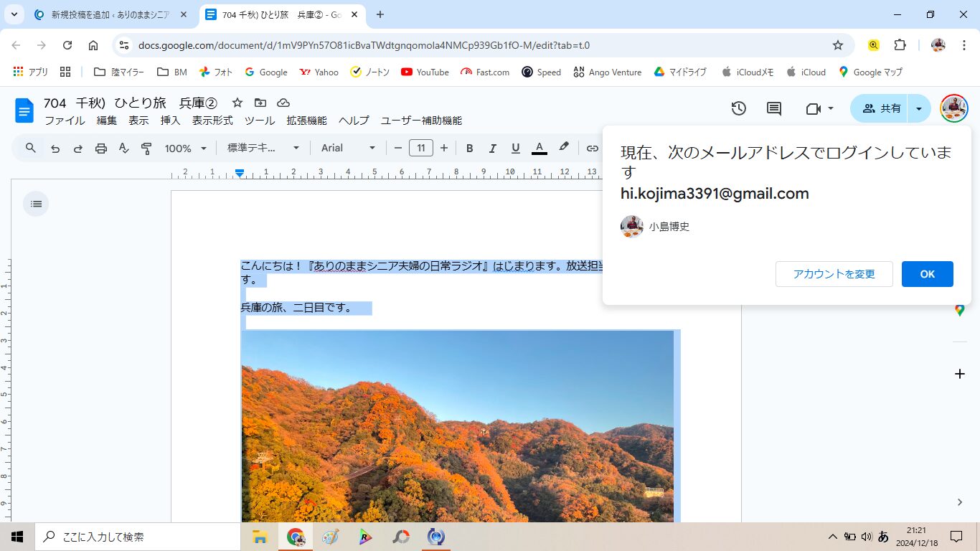
Task: Open the text color picker
Action: point(540,149)
